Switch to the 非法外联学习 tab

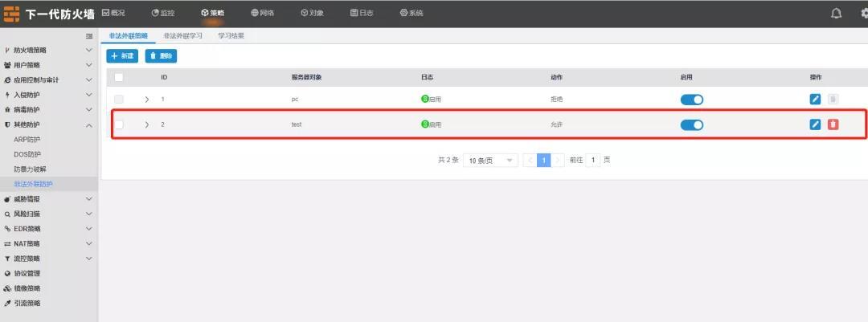pyautogui.click(x=182, y=36)
